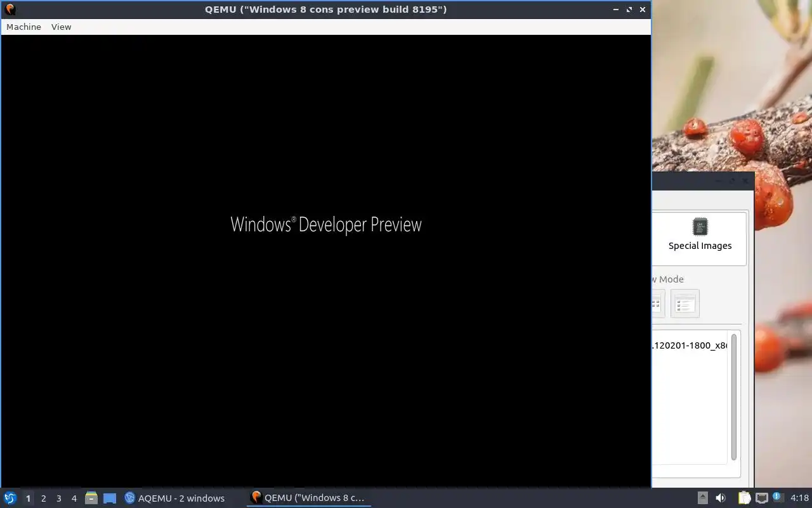Select the 120201-1800_x86 entry in AQEMU

tap(690, 345)
